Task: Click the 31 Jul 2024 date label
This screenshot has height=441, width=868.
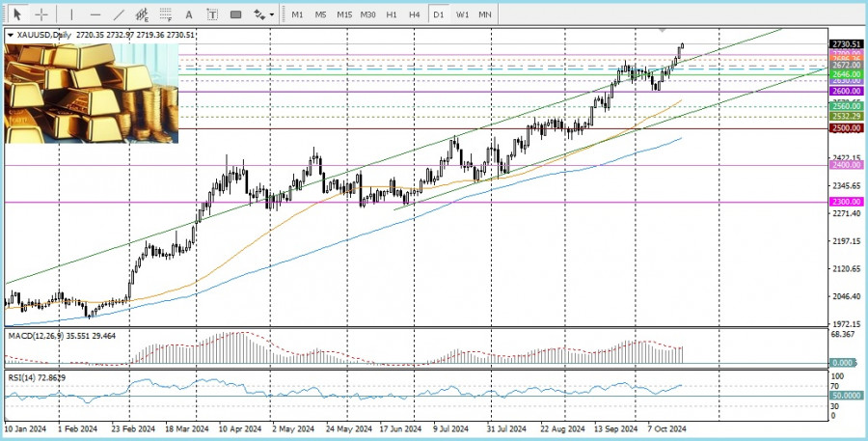Action: coord(506,429)
